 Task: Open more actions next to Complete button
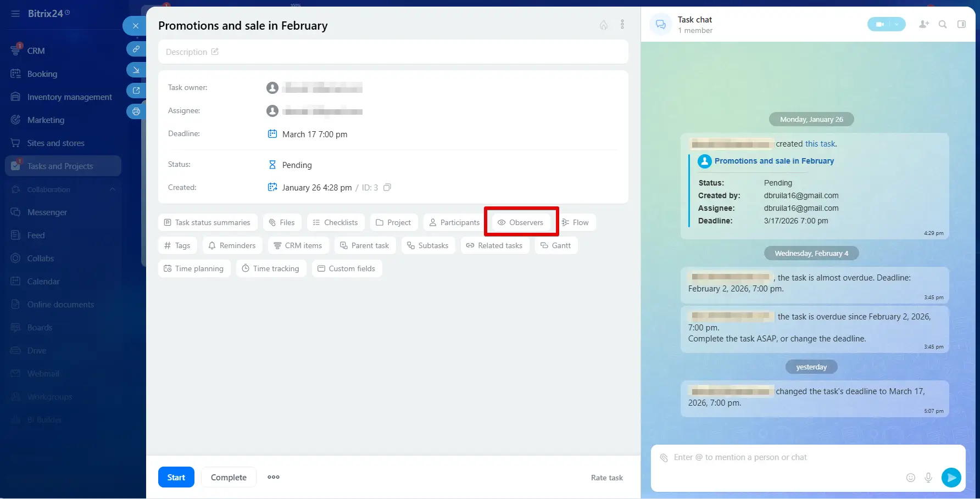(274, 477)
